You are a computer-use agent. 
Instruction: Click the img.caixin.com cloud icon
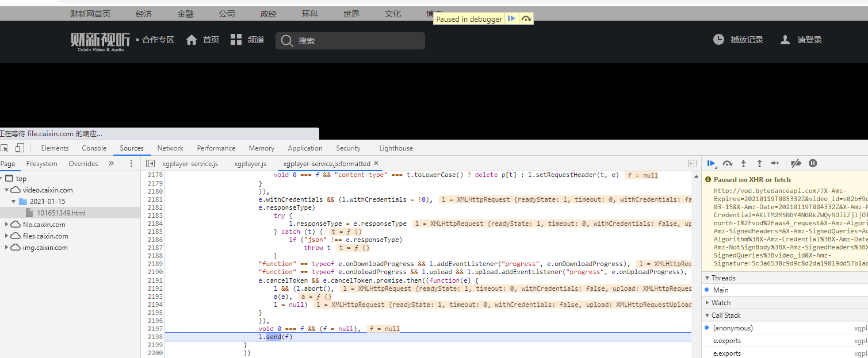pos(16,248)
